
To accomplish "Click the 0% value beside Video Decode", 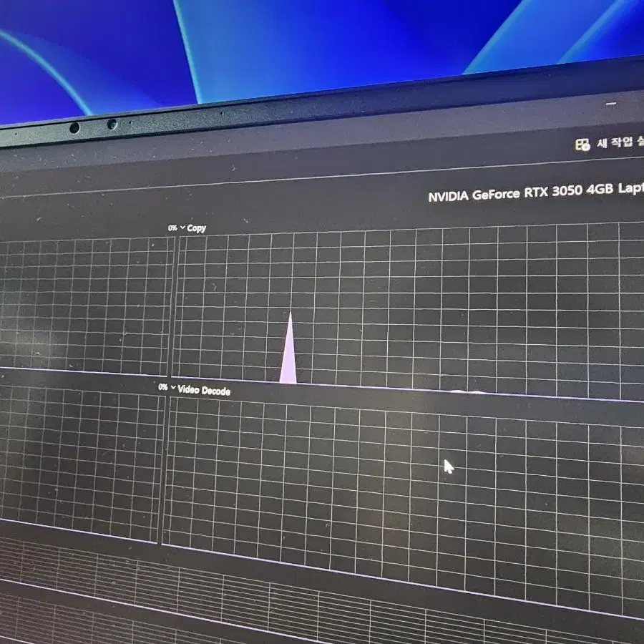I will [163, 387].
